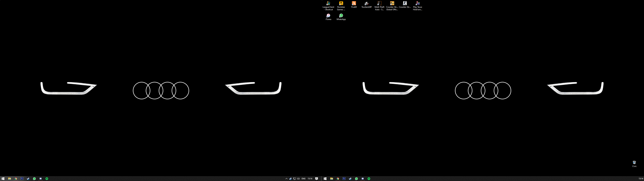Open Discord on the second monitor taskbar
Screen dimensions: 644x181
click(x=363, y=178)
